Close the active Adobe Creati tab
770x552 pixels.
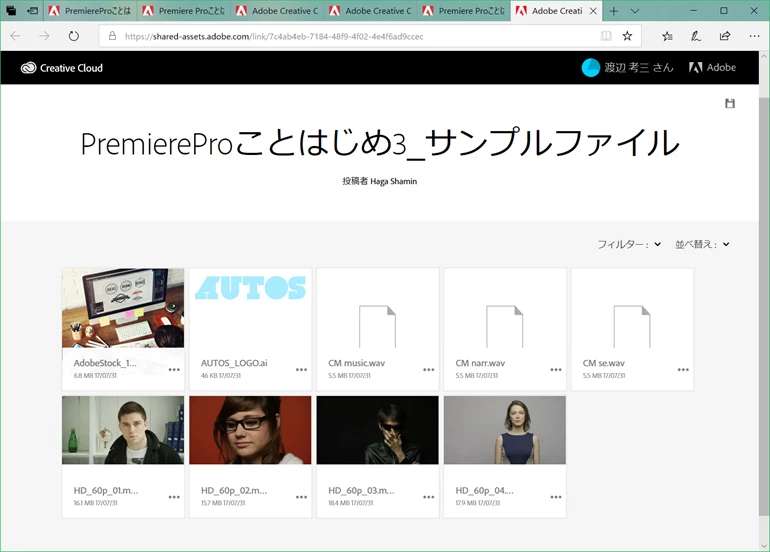point(593,11)
